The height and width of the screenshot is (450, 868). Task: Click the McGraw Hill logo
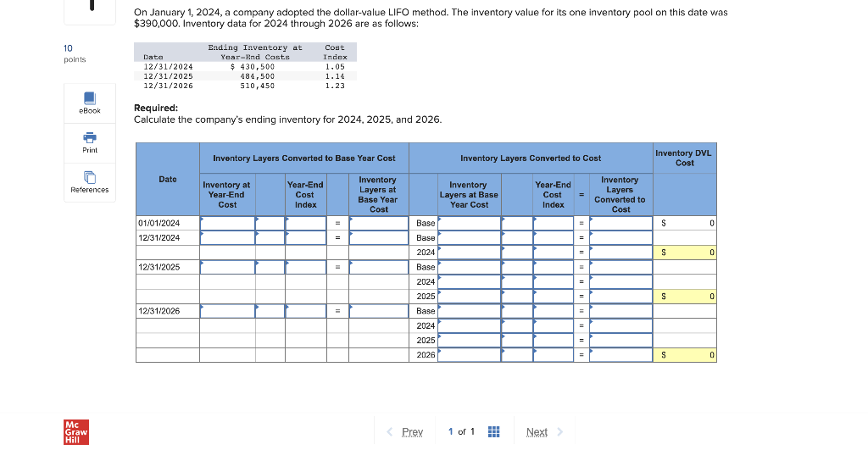(x=76, y=432)
